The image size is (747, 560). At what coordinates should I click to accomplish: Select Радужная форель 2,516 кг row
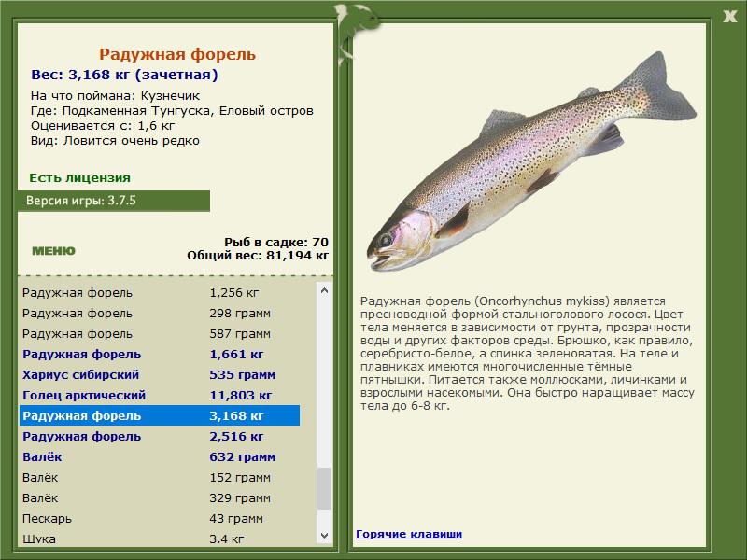[x=160, y=436]
